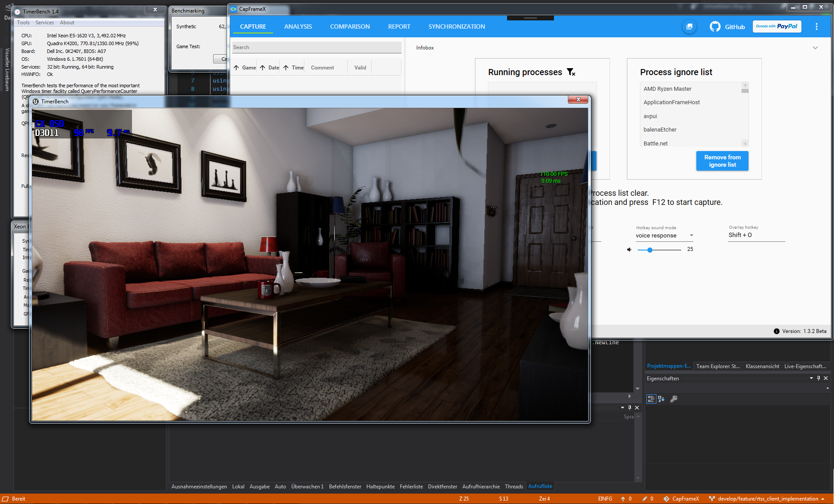
Task: Expand the Infobox section in CapFrameX
Action: (x=815, y=48)
